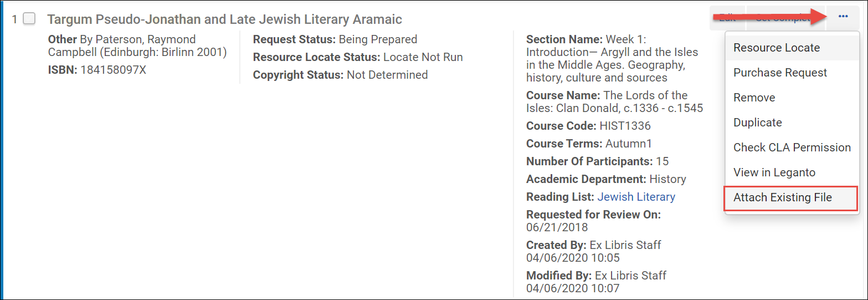The image size is (868, 300).
Task: Click the Being Prepared request status
Action: (378, 39)
